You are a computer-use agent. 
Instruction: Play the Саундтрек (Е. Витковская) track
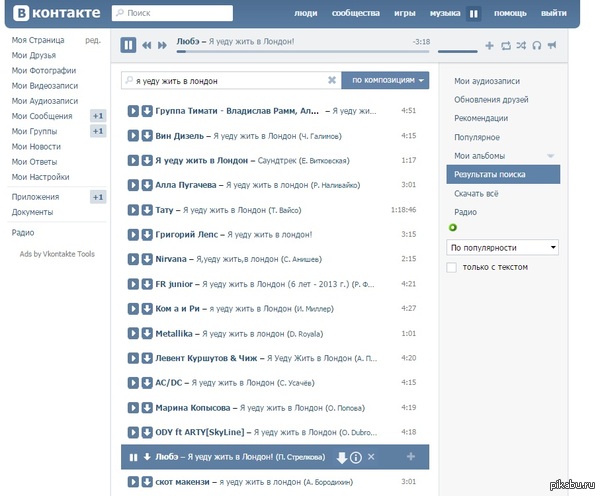point(133,160)
